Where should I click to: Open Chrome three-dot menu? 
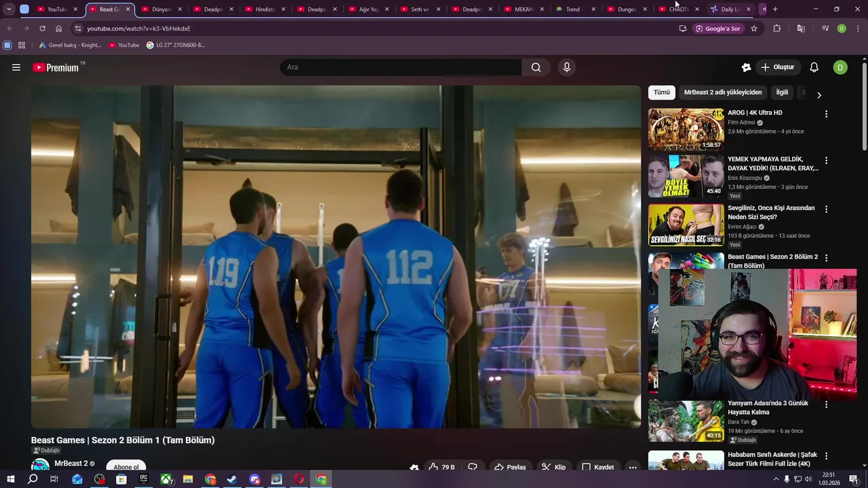[859, 28]
